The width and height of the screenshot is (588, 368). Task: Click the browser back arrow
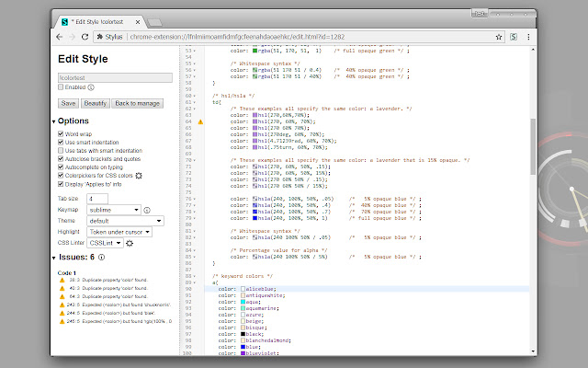[60, 37]
